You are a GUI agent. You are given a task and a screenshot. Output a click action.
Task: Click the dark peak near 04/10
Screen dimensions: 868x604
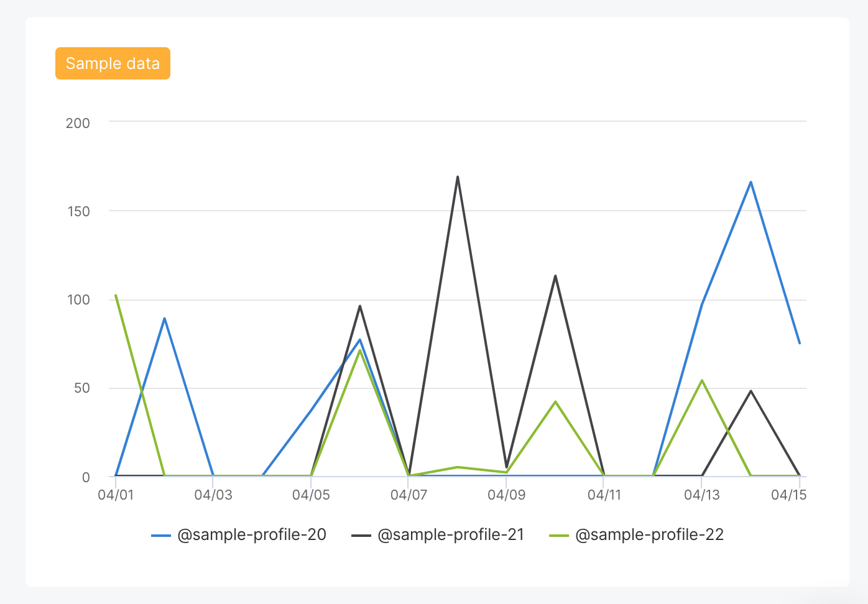click(x=555, y=275)
